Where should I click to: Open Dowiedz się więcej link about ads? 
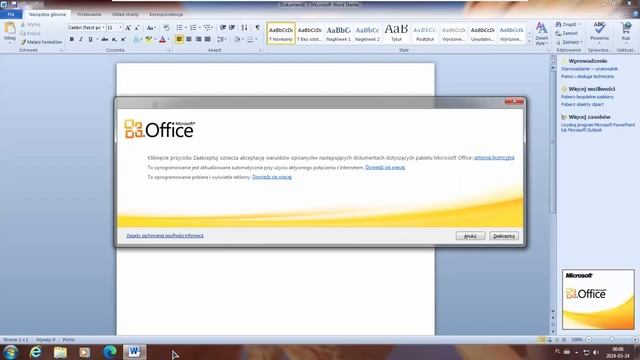pyautogui.click(x=272, y=177)
